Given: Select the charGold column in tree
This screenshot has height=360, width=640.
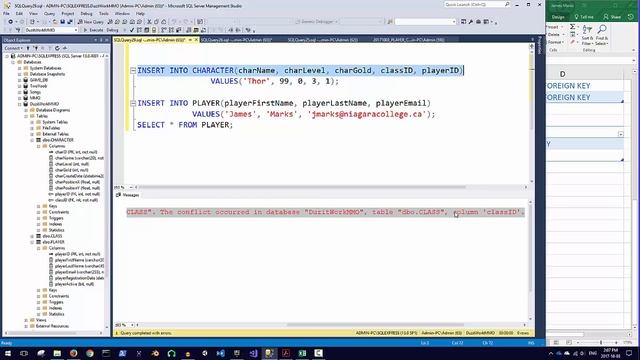Looking at the screenshot, I should click(71, 170).
